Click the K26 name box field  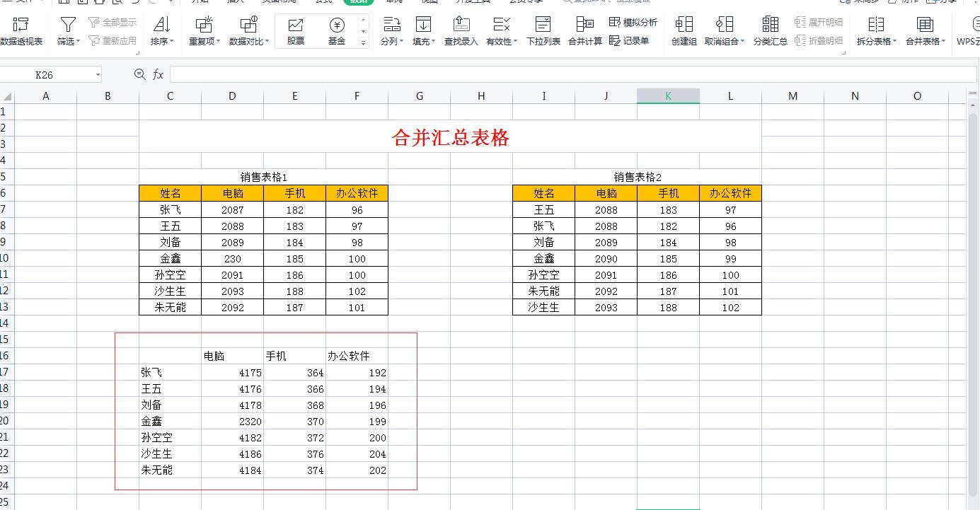click(44, 74)
